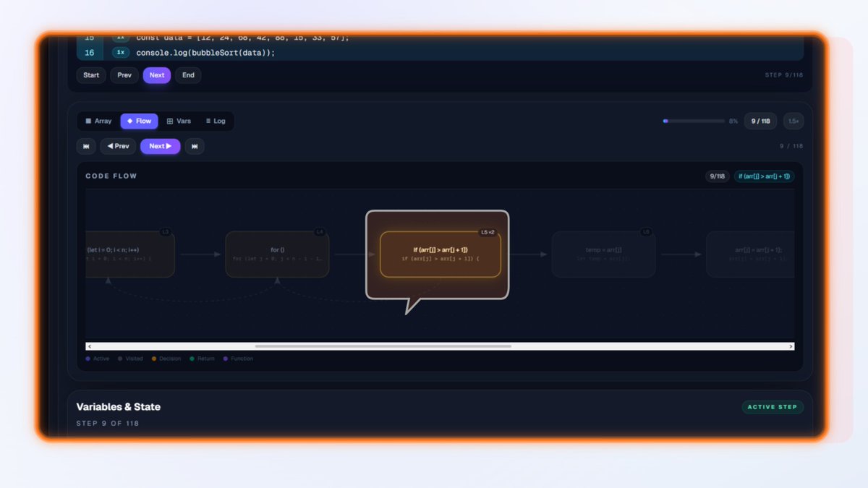Open the Log tab
Image resolution: width=868 pixels, height=488 pixels.
(216, 121)
